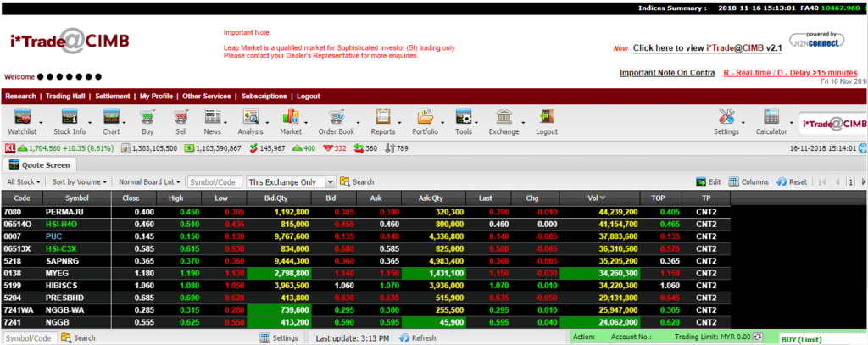Screen dimensions: 868x345
Task: Click the Sell cart icon
Action: tap(181, 117)
